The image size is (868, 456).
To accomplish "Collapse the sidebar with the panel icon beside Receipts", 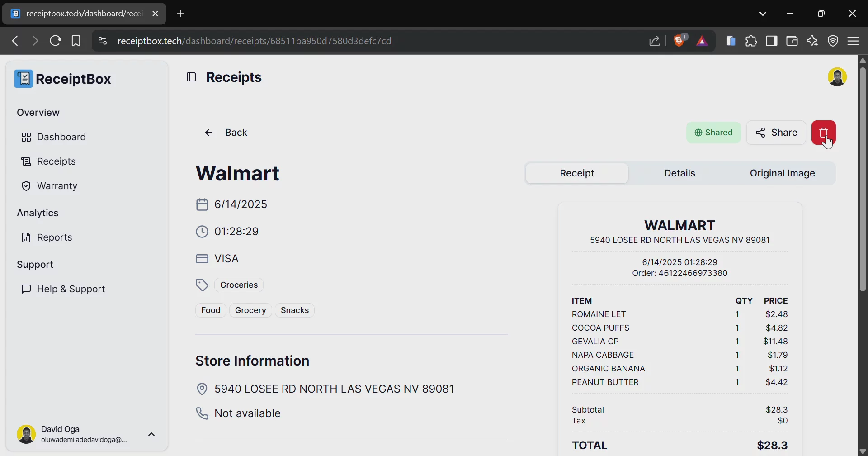I will [191, 77].
